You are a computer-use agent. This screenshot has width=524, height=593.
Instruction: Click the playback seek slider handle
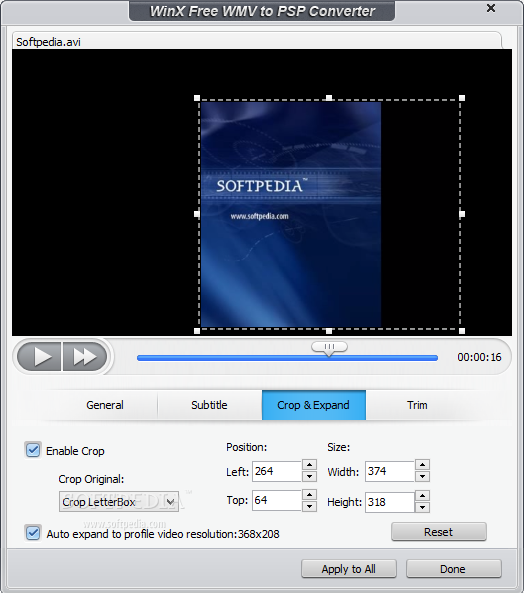(329, 348)
